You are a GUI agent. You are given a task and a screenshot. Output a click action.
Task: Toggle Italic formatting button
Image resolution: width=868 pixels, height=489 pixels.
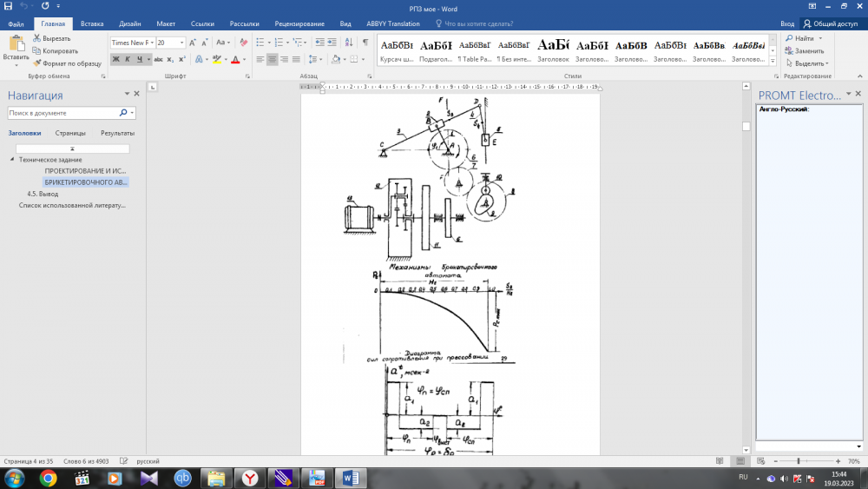tap(128, 59)
